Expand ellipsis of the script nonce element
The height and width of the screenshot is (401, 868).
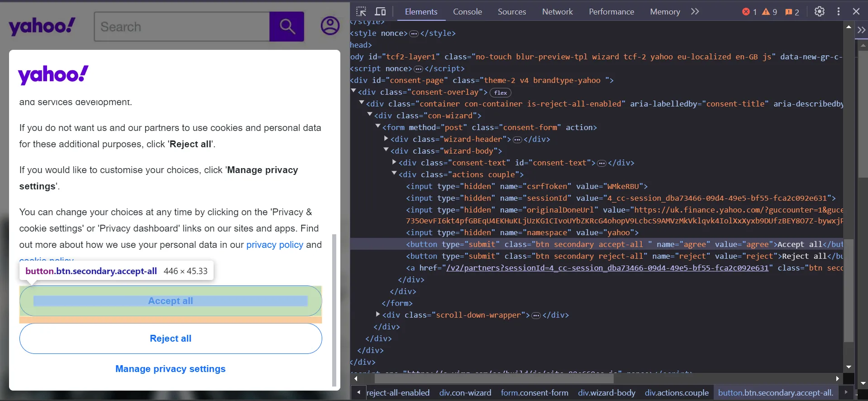pos(418,69)
